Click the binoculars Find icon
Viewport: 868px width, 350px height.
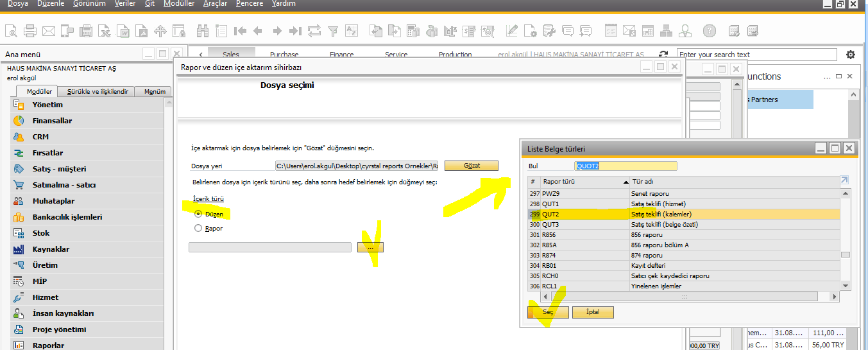(x=203, y=30)
